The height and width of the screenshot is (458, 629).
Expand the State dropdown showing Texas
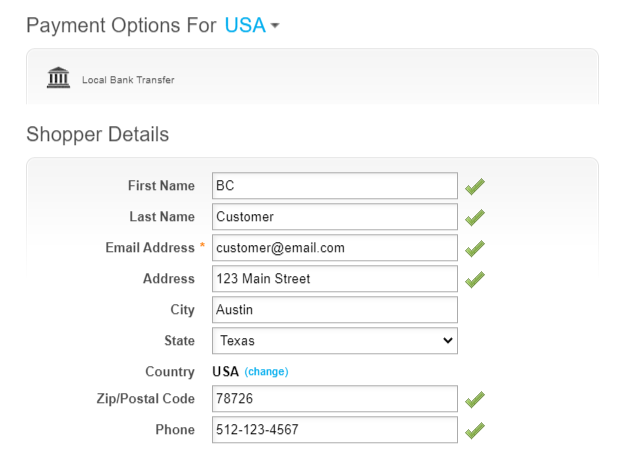(x=335, y=341)
